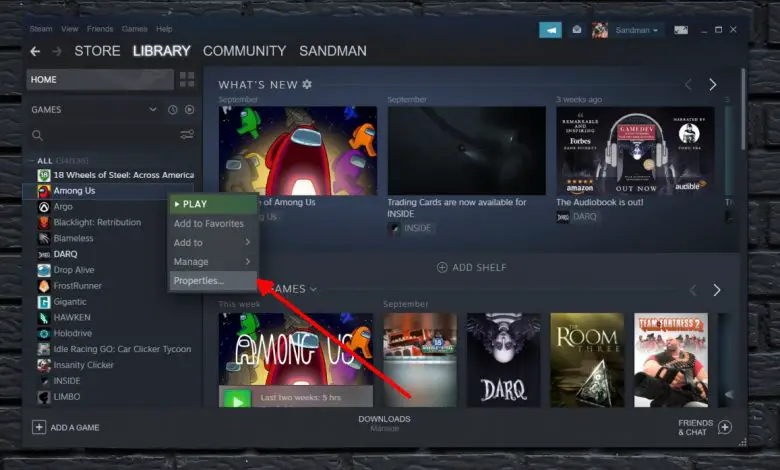This screenshot has width=780, height=470.
Task: Go to next recent games arrow
Action: click(717, 290)
